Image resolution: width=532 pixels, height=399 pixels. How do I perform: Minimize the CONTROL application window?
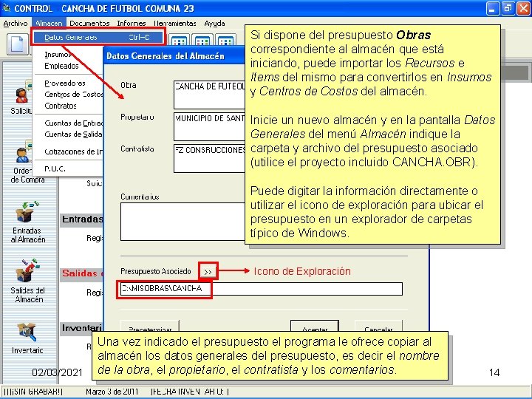[x=493, y=8]
